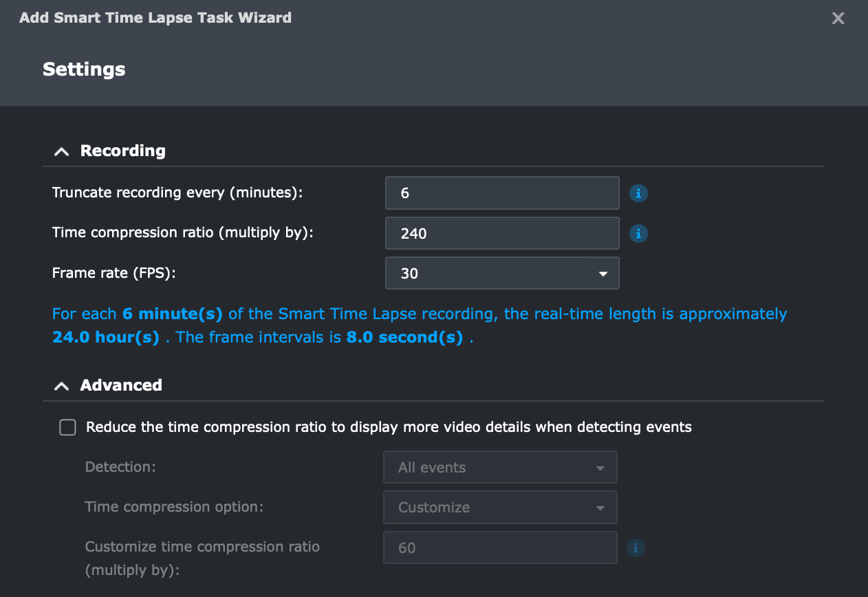Click the Settings heading
The image size is (868, 597).
click(84, 69)
